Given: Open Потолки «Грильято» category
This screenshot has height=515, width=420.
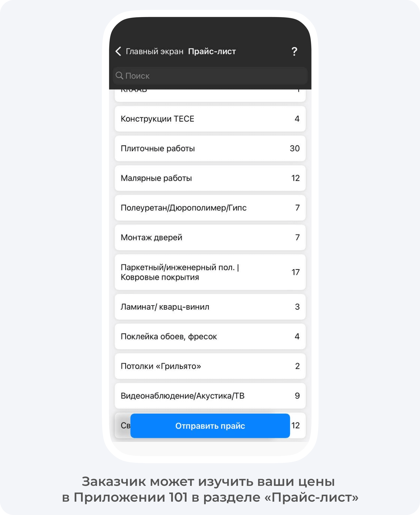Looking at the screenshot, I should coord(210,366).
